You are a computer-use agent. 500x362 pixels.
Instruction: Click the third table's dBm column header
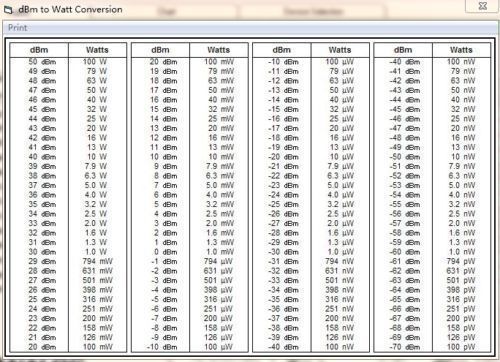tap(282, 50)
